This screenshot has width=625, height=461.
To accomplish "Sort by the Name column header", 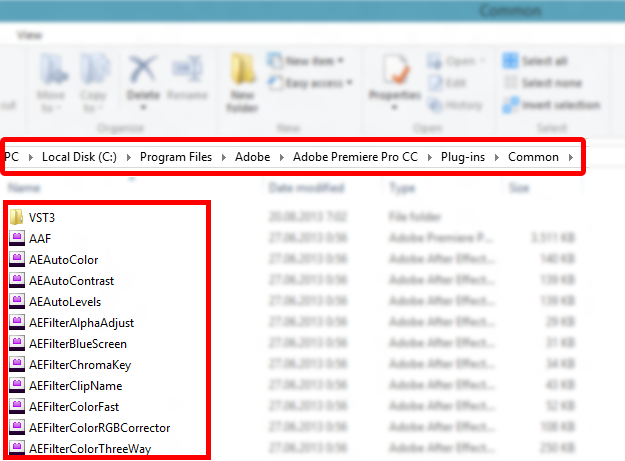I will (x=24, y=188).
